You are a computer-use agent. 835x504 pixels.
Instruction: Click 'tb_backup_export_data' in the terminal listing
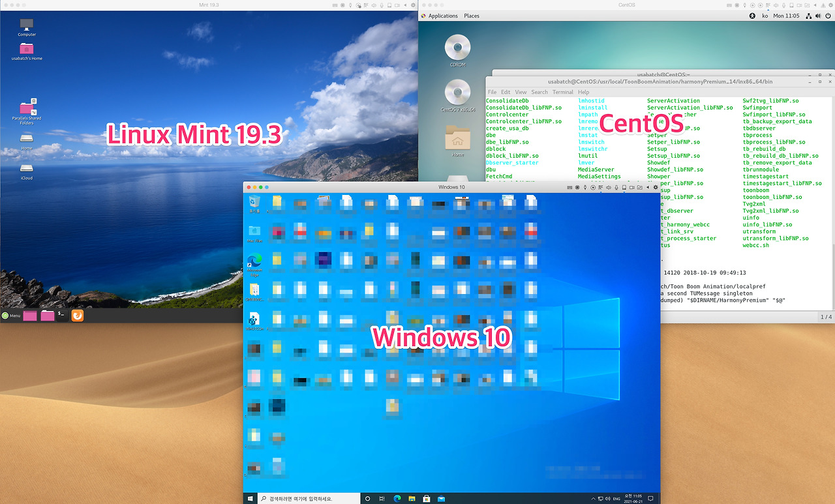click(778, 121)
